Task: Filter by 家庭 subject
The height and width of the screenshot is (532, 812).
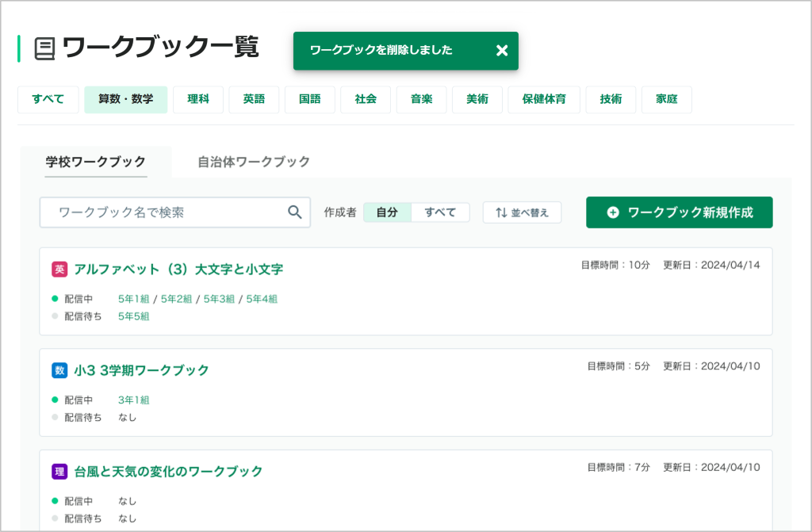Action: (667, 99)
